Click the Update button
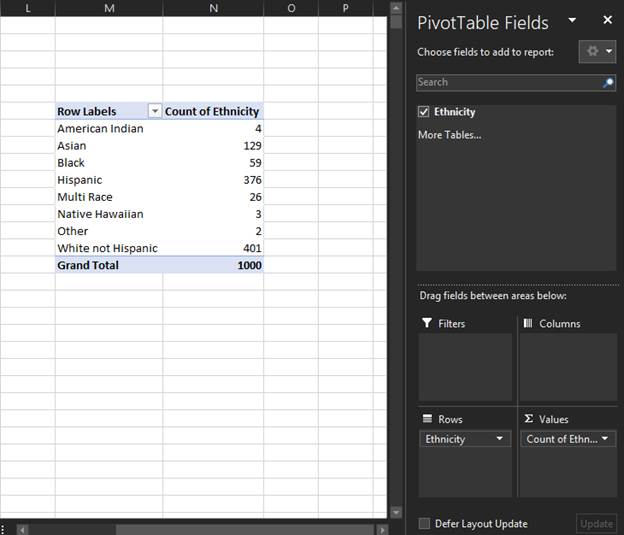 596,524
